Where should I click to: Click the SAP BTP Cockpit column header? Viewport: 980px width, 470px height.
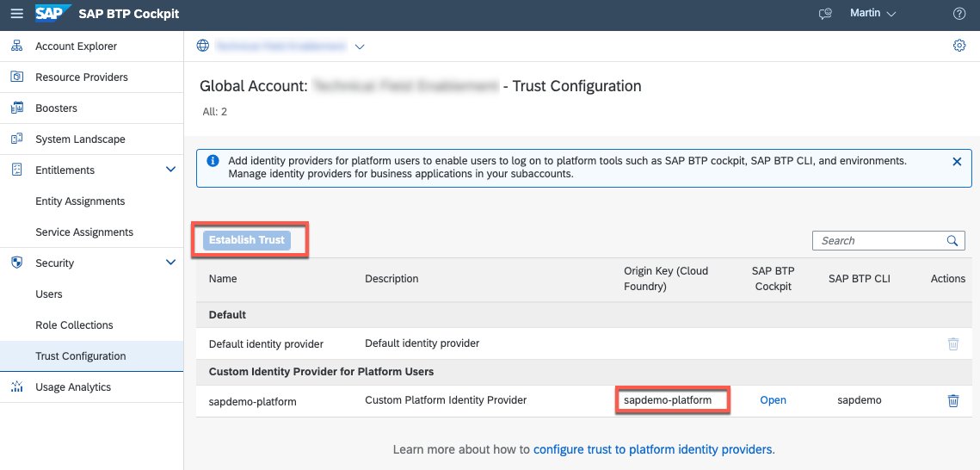772,279
